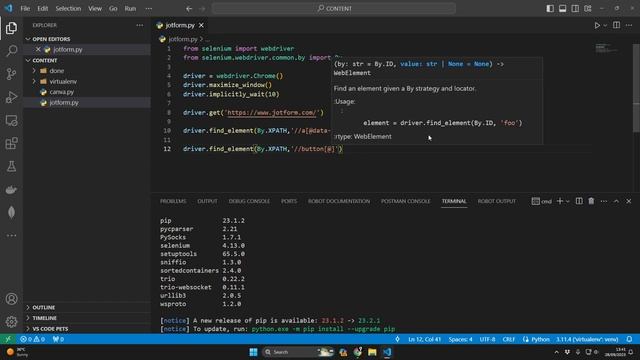The width and height of the screenshot is (640, 360).
Task: Open the jotform.com URL link in code
Action: [x=272, y=113]
